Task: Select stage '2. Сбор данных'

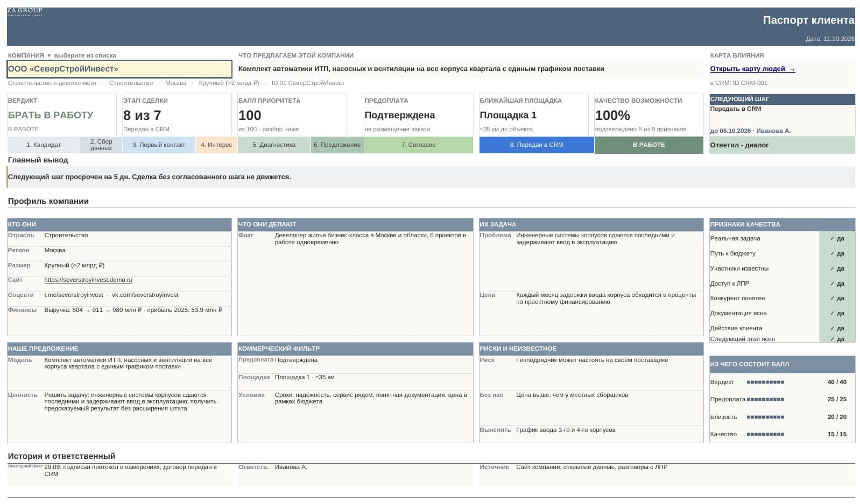Action: tap(101, 145)
